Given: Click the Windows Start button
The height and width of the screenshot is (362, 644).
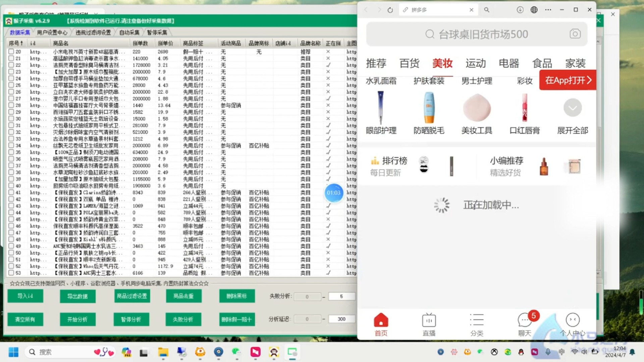Looking at the screenshot, I should pyautogui.click(x=13, y=352).
